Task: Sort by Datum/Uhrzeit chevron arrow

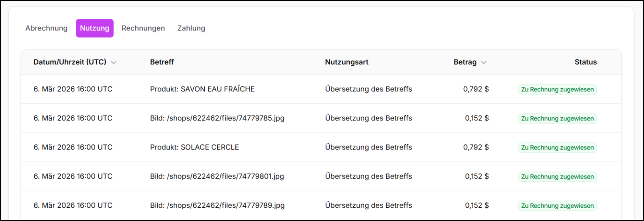Action: (114, 62)
